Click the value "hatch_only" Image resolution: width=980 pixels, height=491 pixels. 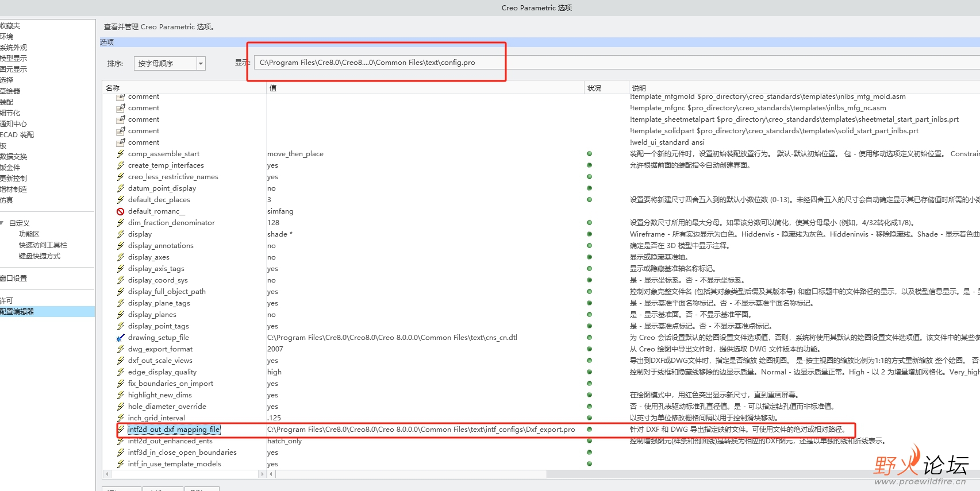pos(285,441)
